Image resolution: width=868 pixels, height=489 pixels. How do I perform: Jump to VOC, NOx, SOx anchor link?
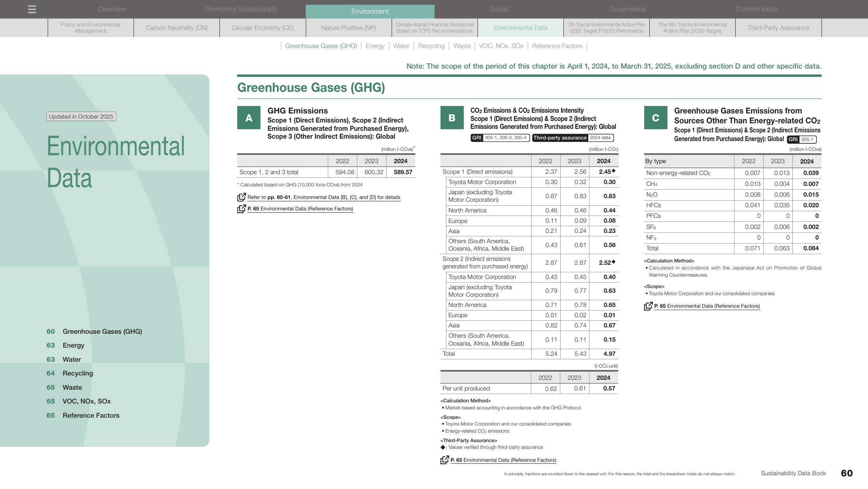501,46
